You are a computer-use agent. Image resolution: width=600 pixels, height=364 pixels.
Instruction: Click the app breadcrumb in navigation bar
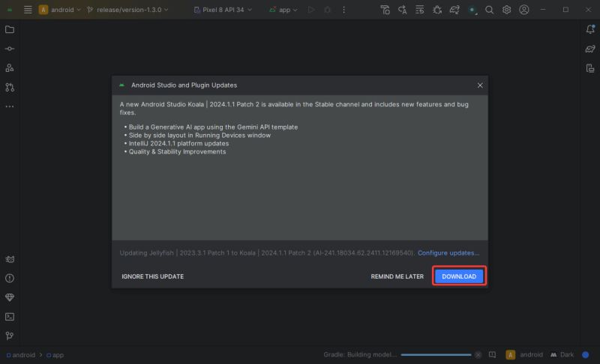click(x=55, y=355)
